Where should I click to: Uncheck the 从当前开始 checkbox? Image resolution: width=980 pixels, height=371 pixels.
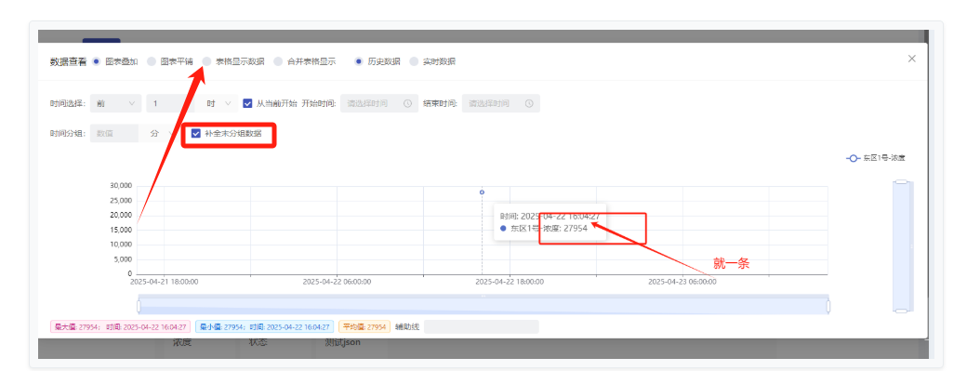click(247, 104)
